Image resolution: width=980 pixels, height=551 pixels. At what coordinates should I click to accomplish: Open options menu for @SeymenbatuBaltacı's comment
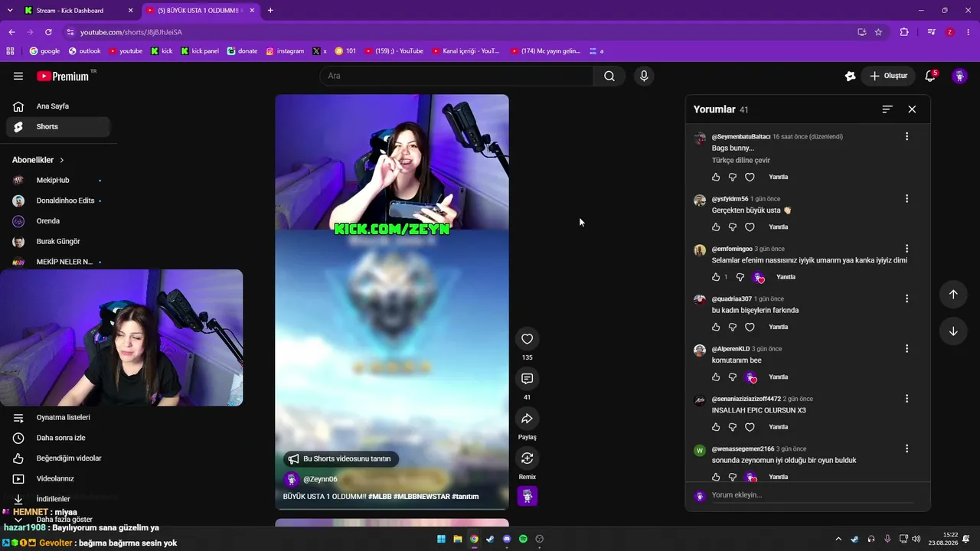[906, 136]
